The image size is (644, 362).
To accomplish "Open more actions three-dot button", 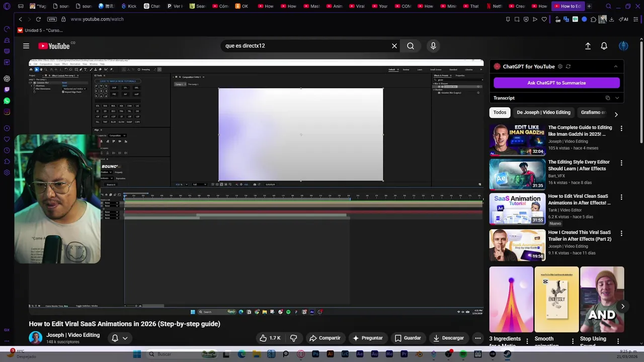I will pos(478,338).
